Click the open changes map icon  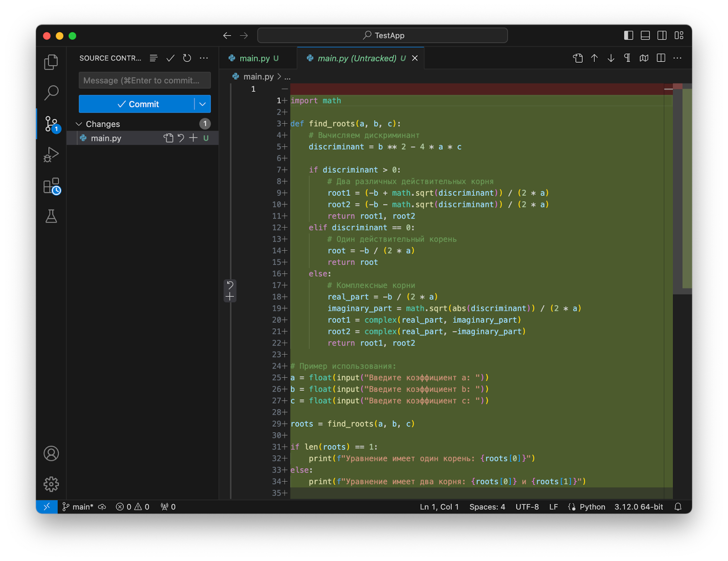644,58
